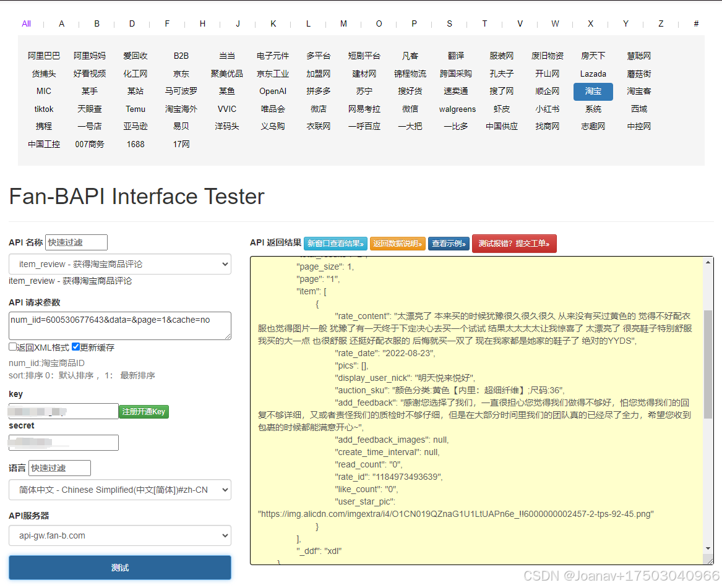
Task: Uncheck the 更新缓存 checkbox
Action: (76, 347)
